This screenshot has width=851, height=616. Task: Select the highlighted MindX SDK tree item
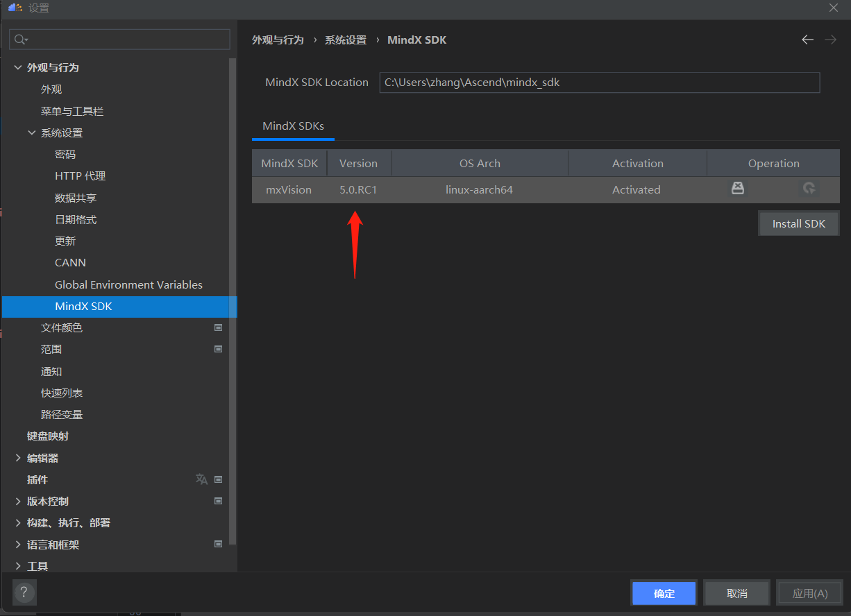[x=119, y=307]
